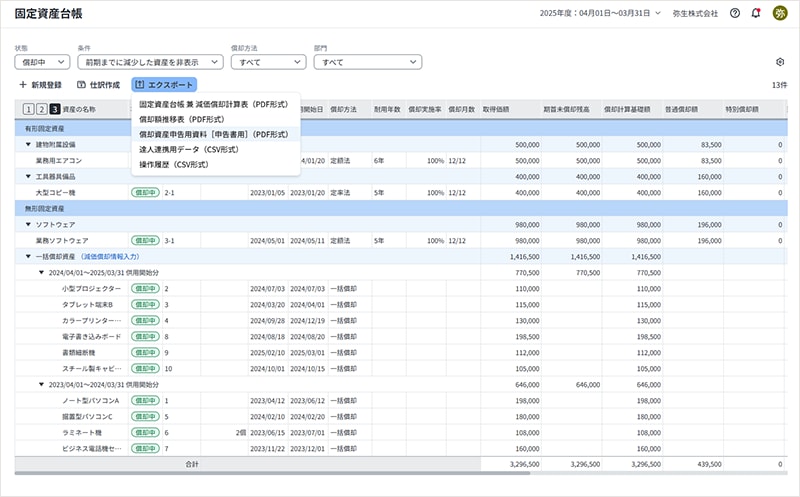Collapse the 工具器具備品 group
The width and height of the screenshot is (800, 497).
(x=29, y=177)
